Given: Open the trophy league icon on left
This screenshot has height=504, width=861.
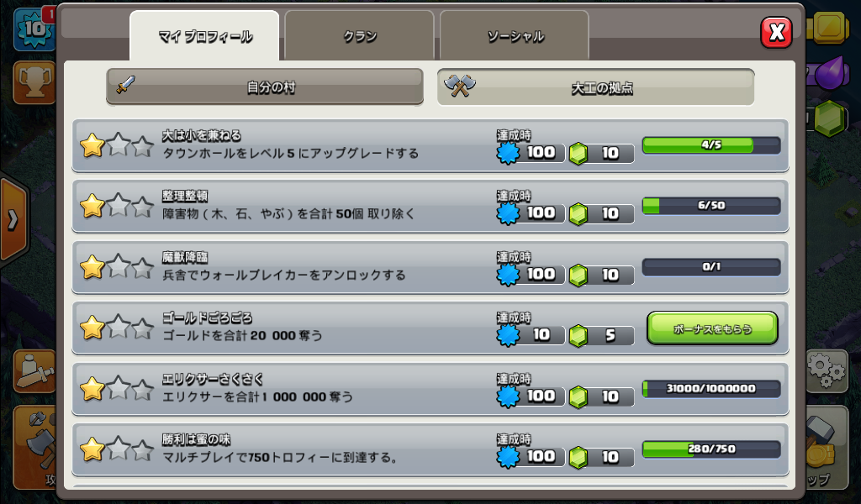Looking at the screenshot, I should click(x=34, y=83).
